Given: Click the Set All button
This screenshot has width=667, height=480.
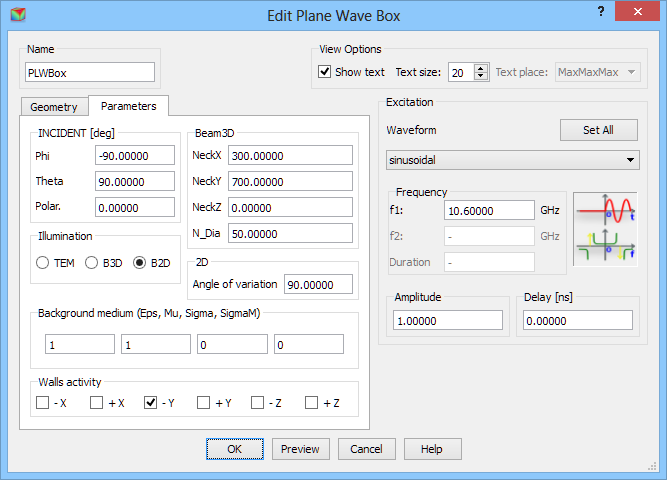Looking at the screenshot, I should point(598,130).
